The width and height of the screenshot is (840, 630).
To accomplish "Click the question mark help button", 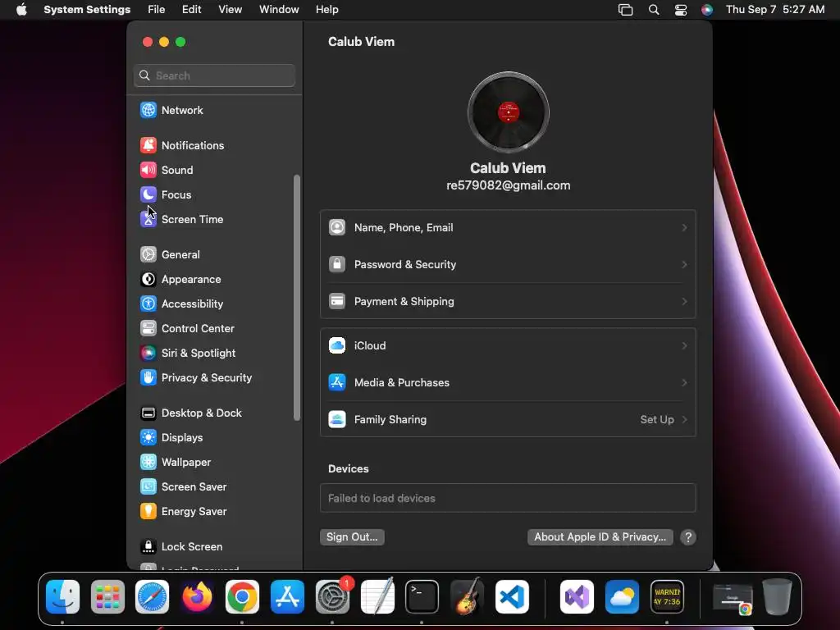I will (x=688, y=537).
